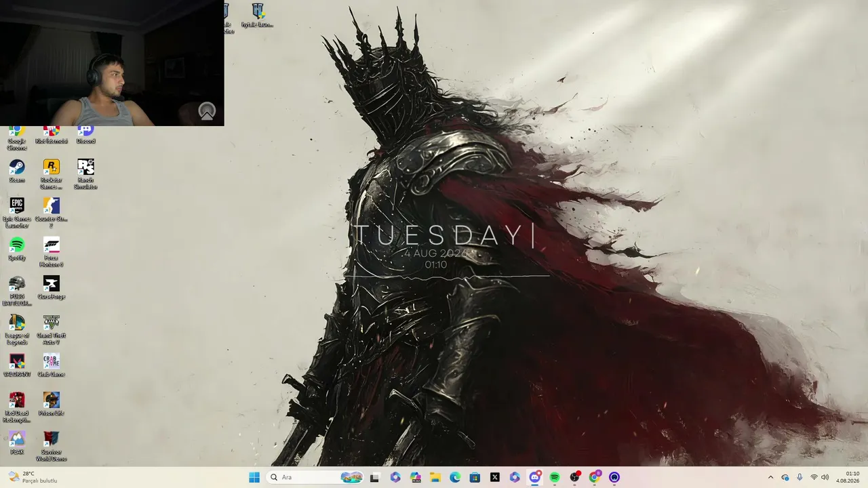Open Task View from the taskbar

(x=374, y=477)
